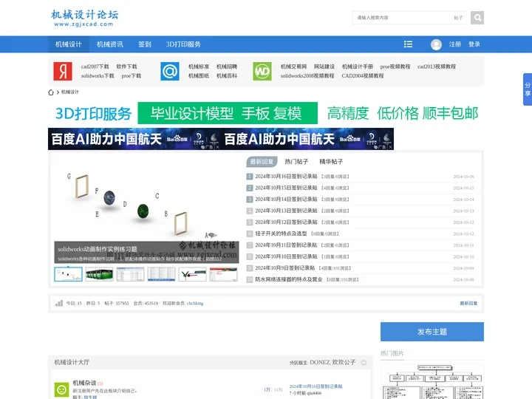This screenshot has width=532, height=399.
Task: Open the 机械交易网 link
Action: click(293, 66)
